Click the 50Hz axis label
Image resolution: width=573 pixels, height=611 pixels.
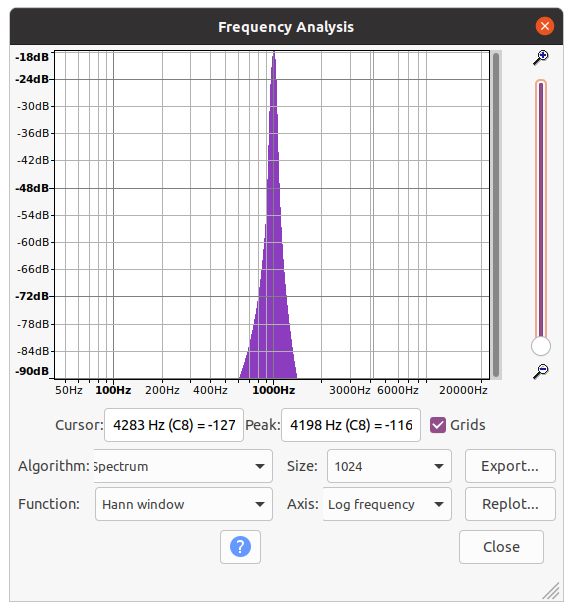pyautogui.click(x=69, y=390)
